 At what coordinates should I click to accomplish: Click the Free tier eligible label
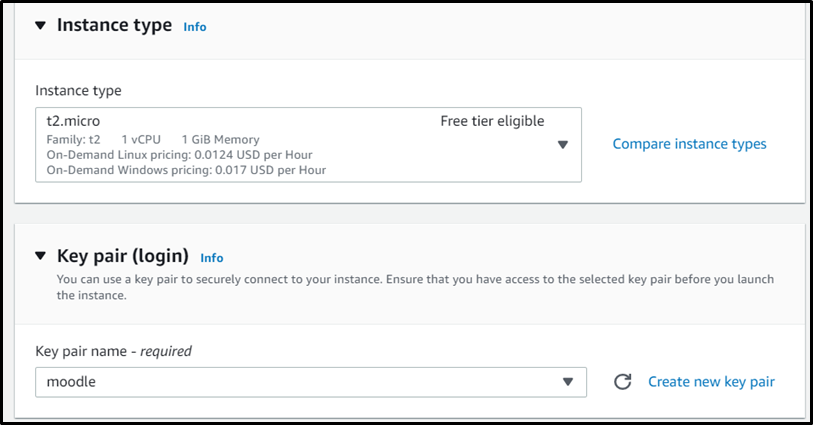[x=492, y=121]
